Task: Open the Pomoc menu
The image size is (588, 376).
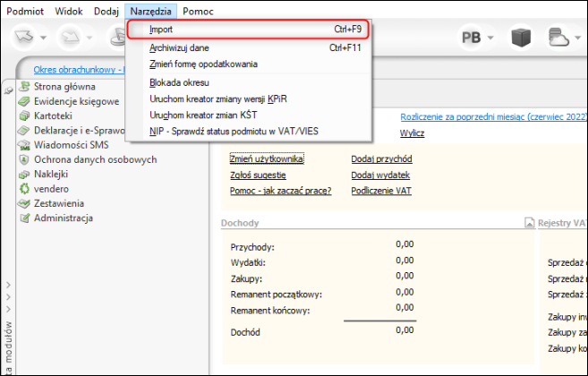Action: (198, 9)
